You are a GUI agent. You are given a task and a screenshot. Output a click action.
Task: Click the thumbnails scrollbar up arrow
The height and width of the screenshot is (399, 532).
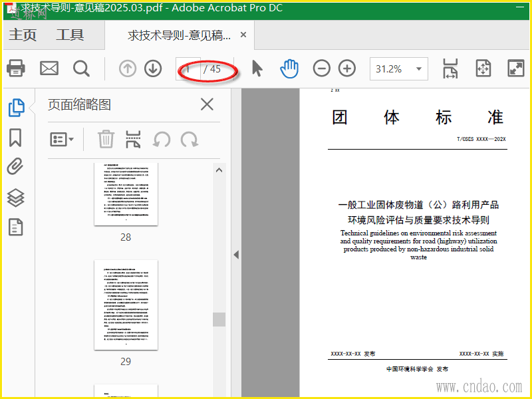click(x=219, y=170)
